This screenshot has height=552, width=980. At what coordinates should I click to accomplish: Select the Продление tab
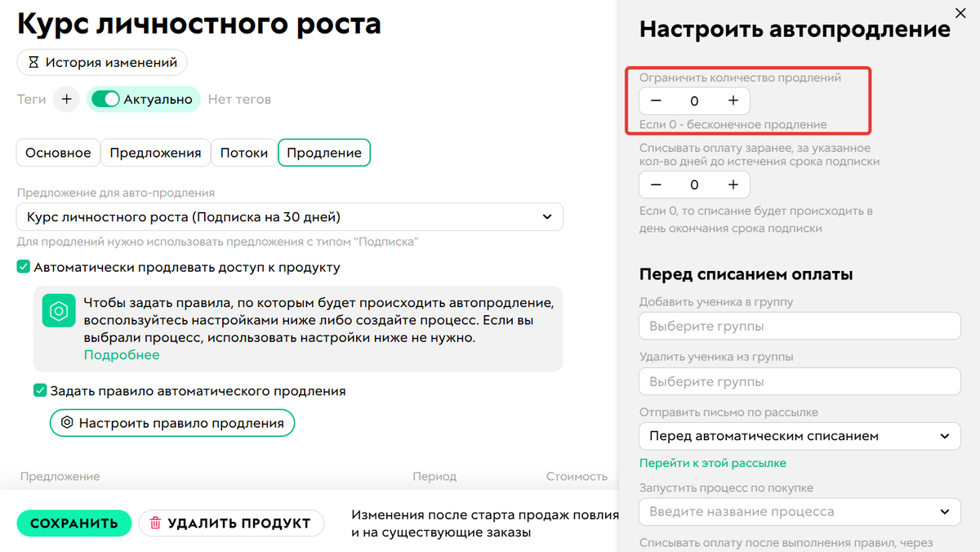324,153
